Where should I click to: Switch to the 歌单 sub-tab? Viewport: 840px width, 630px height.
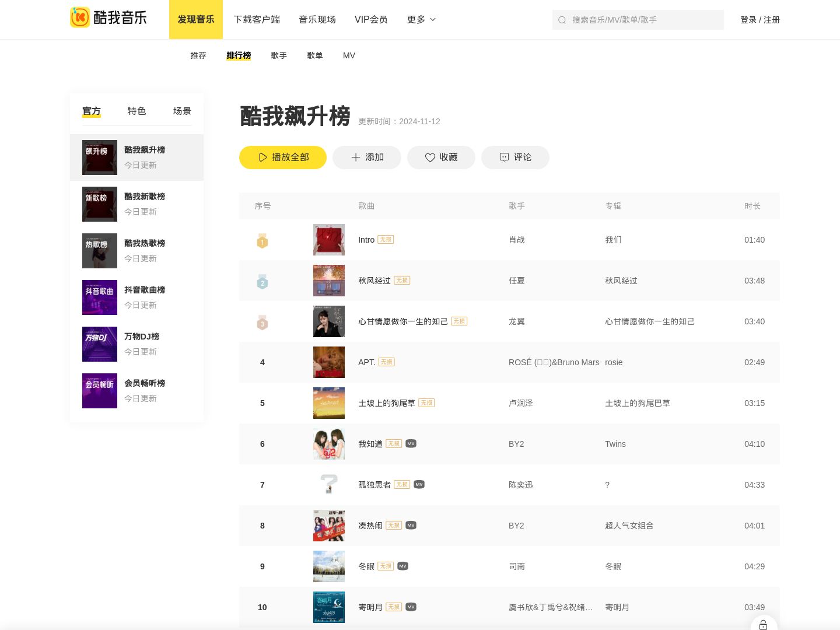(315, 55)
